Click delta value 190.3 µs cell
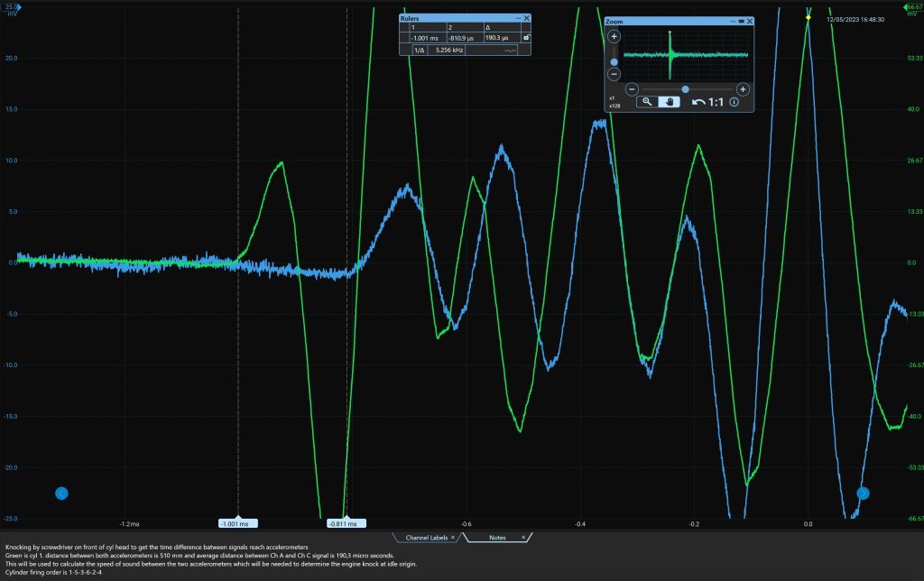The height and width of the screenshot is (581, 924). [x=502, y=38]
